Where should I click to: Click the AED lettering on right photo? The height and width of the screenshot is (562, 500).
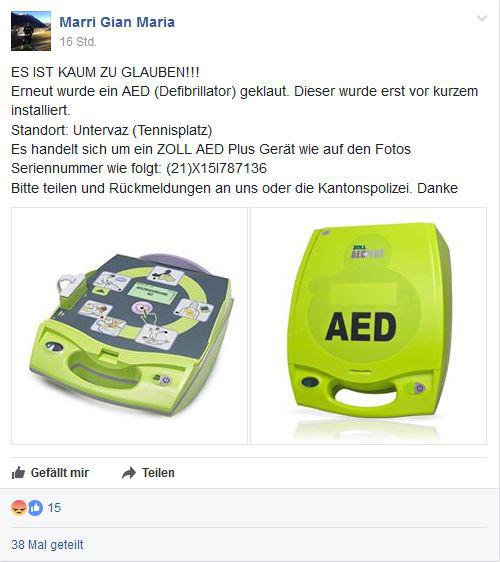pyautogui.click(x=360, y=326)
